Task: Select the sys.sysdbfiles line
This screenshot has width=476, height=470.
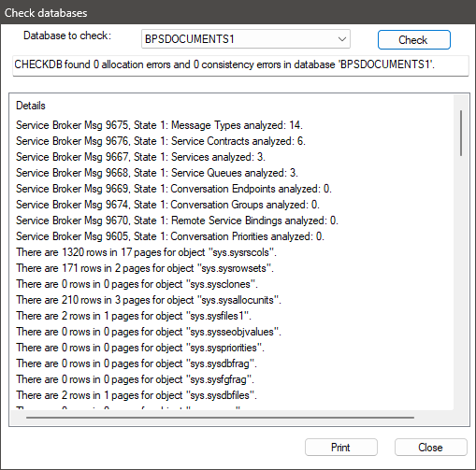Action: tap(137, 395)
